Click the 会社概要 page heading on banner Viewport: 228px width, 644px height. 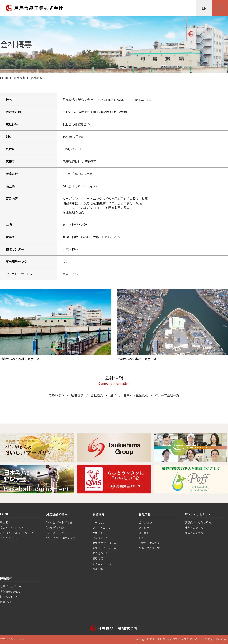16,45
